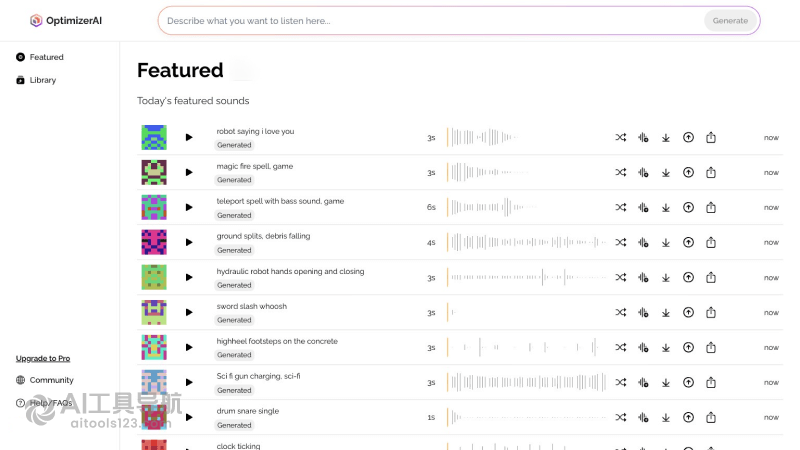This screenshot has width=800, height=450.
Task: Open the Community link
Action: coord(44,380)
